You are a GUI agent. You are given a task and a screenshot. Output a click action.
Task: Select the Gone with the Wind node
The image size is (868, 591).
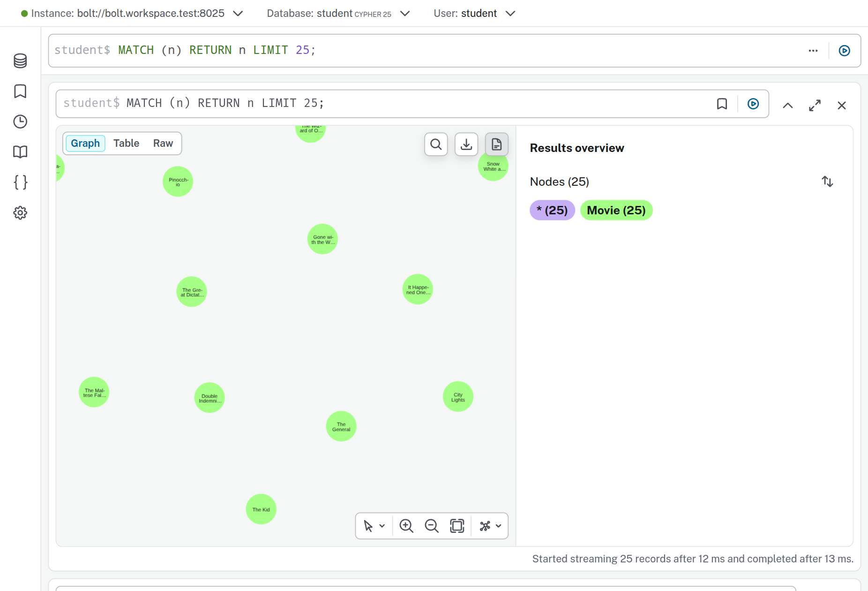pos(322,239)
